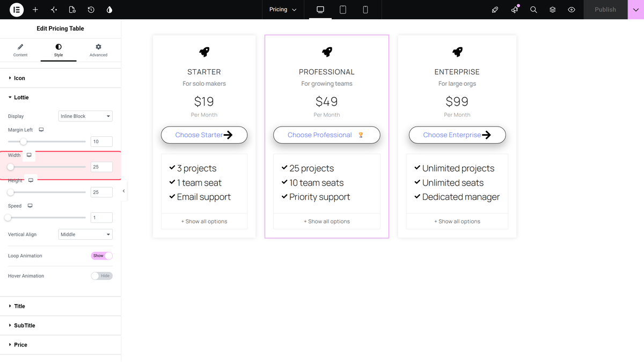The height and width of the screenshot is (362, 644).
Task: Select the STARTER plan title
Action: [204, 72]
